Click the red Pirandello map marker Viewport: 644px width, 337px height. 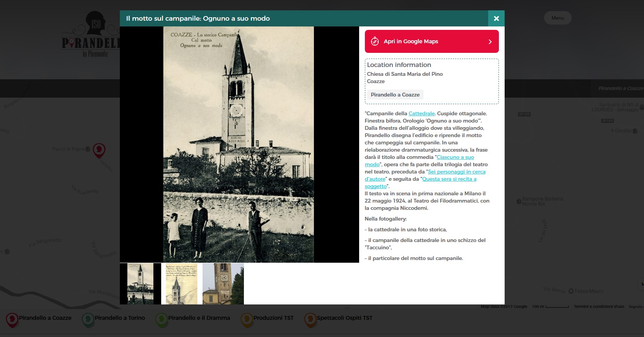point(99,150)
